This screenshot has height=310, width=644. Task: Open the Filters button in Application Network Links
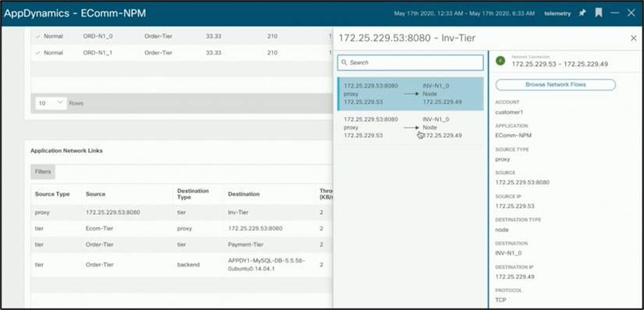click(x=43, y=172)
